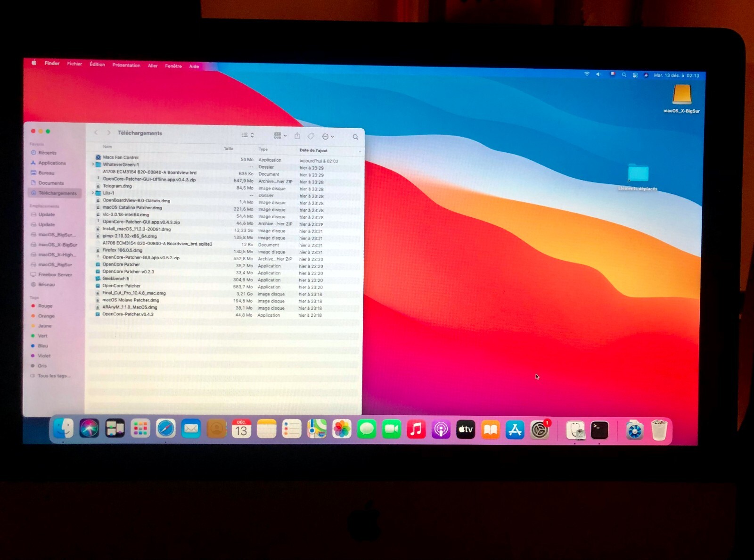Open System Preferences with badge in Dock
This screenshot has height=560, width=754.
click(540, 430)
